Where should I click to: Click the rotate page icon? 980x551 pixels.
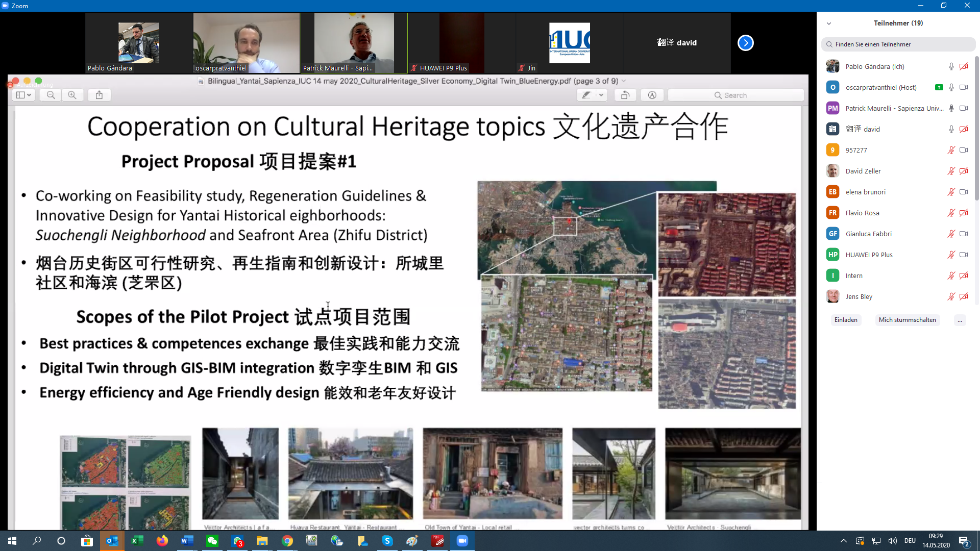tap(625, 95)
